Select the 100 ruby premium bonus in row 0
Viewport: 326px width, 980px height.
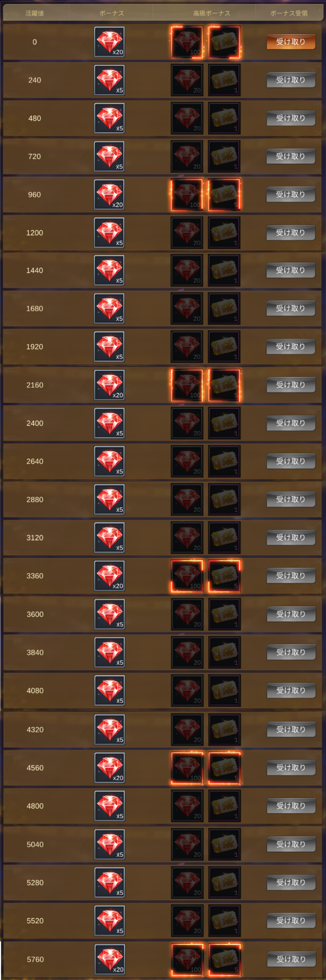click(x=187, y=42)
